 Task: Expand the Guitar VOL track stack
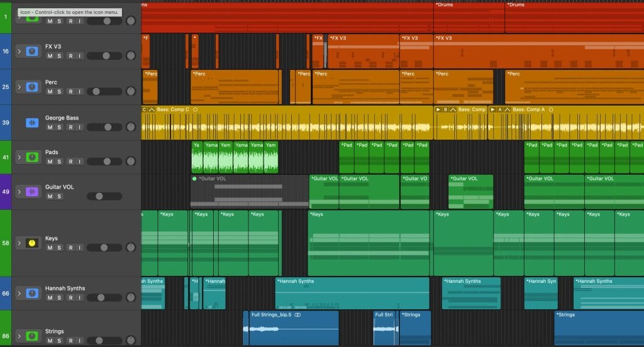(x=19, y=192)
